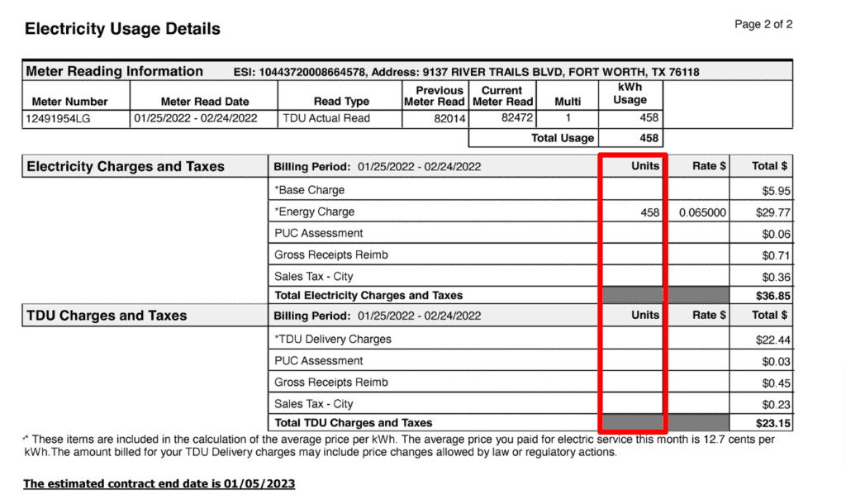Click the Page 2 of 2 label
The image size is (846, 504).
click(x=763, y=25)
